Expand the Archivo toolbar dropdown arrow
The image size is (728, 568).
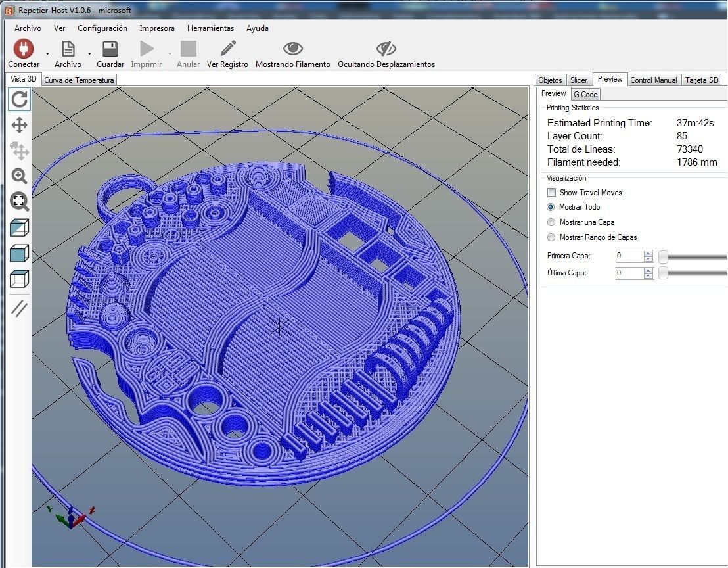click(x=89, y=53)
